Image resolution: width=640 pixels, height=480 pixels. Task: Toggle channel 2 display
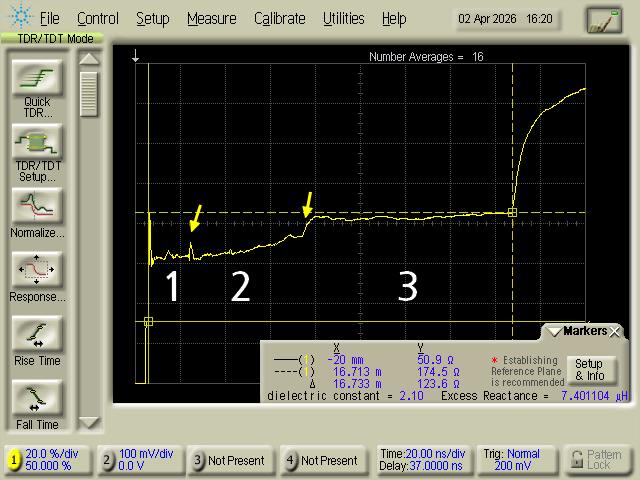click(108, 461)
